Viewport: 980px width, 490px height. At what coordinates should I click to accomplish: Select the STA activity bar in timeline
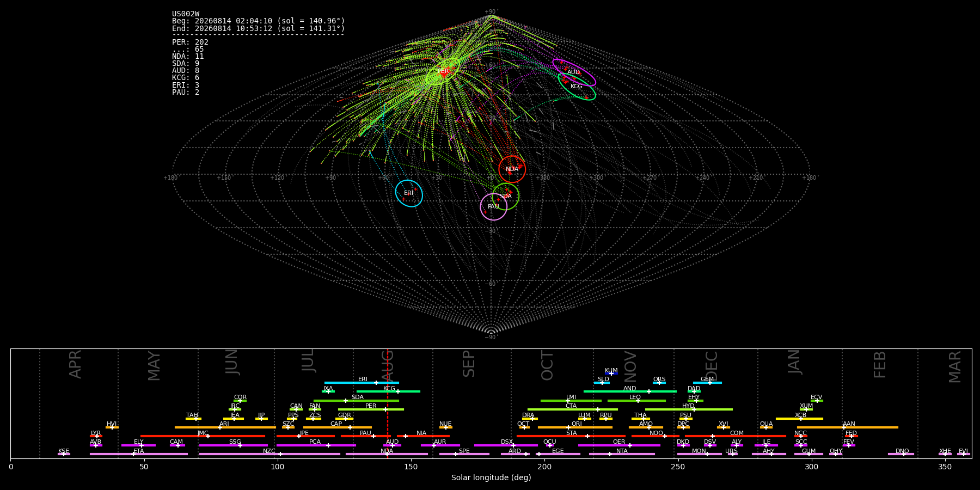click(571, 436)
